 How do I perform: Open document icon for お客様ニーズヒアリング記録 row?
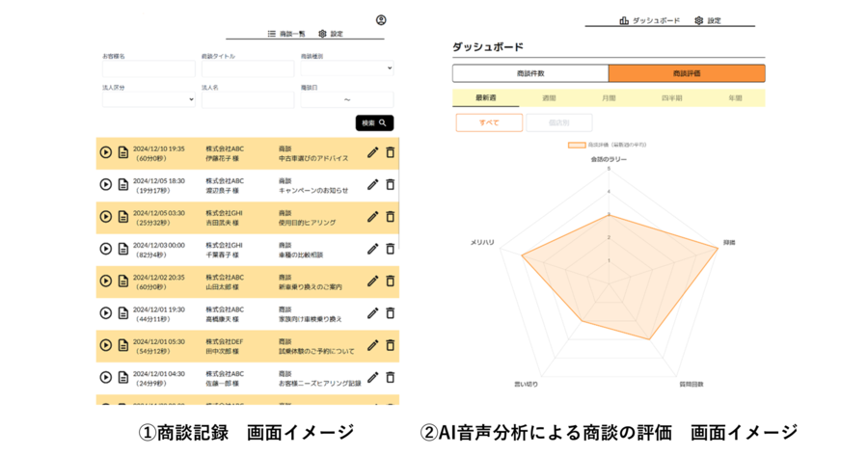coord(123,377)
